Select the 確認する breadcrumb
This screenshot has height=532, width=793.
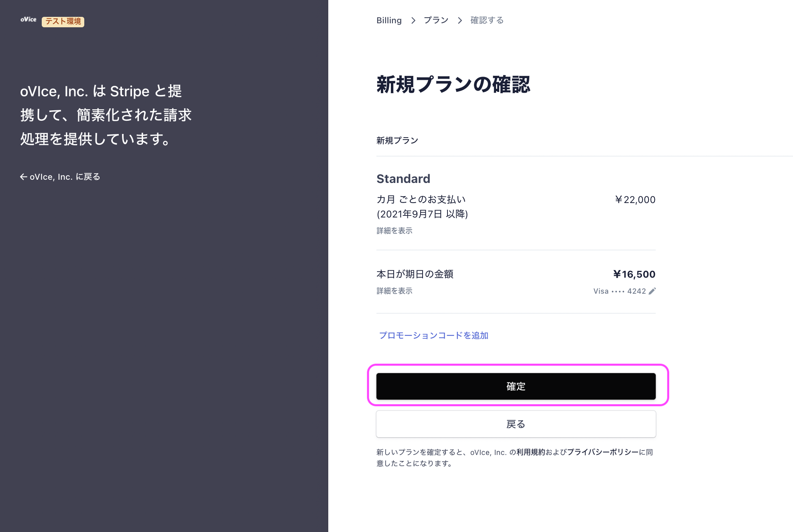(x=487, y=20)
